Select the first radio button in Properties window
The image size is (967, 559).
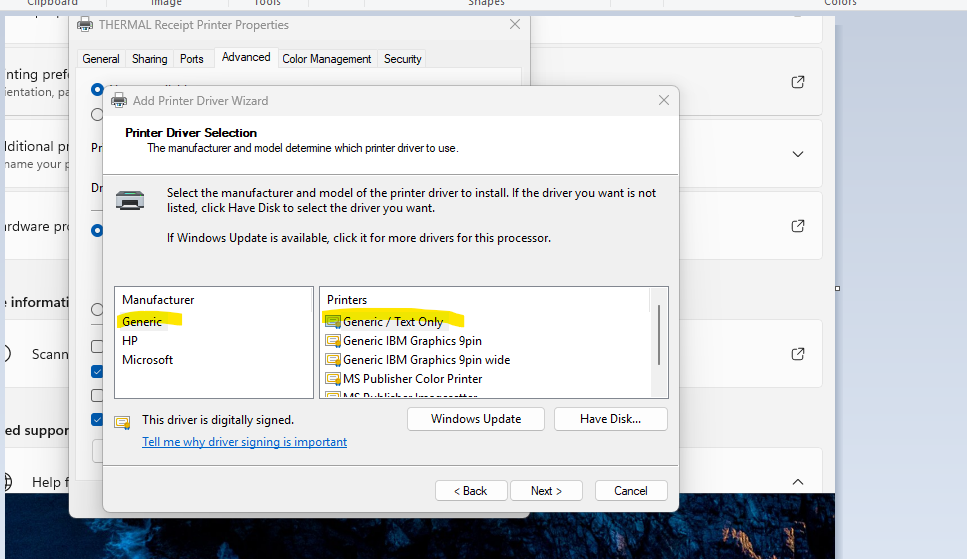tap(97, 89)
